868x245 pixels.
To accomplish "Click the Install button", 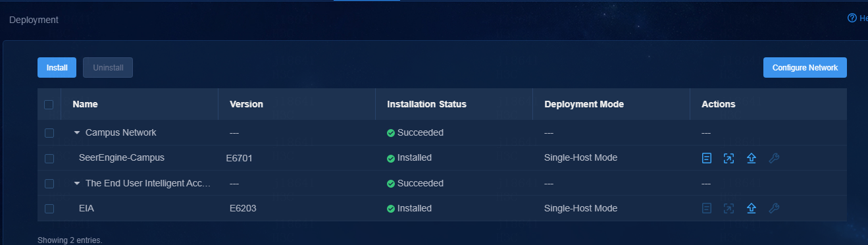I will coord(57,68).
